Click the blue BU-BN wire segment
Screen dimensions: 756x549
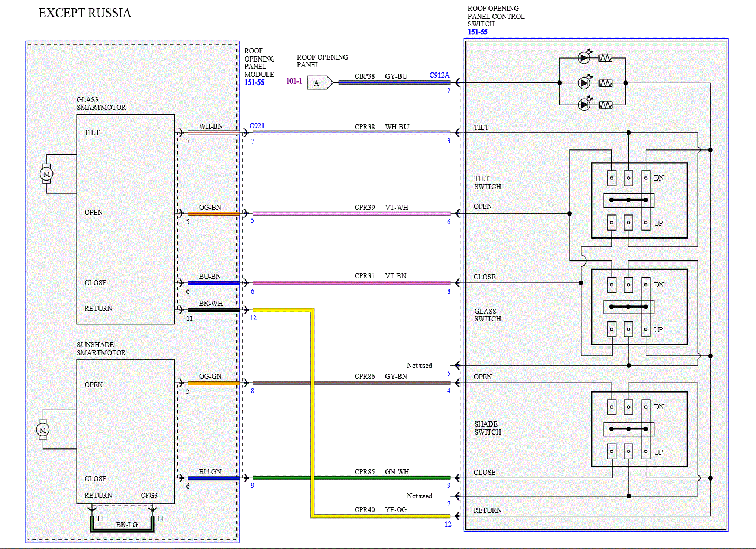point(213,283)
